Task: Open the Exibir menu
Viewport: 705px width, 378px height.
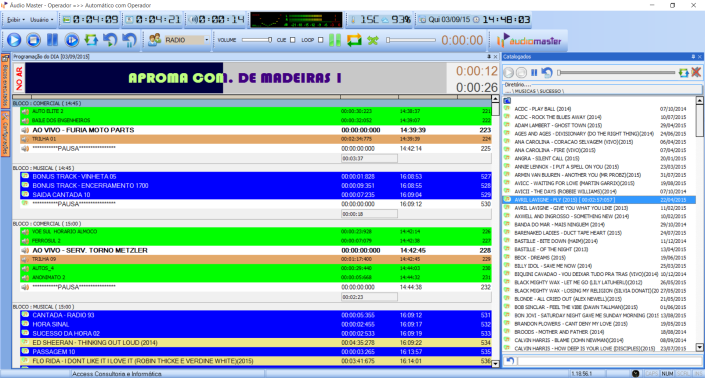Action: click(x=16, y=20)
